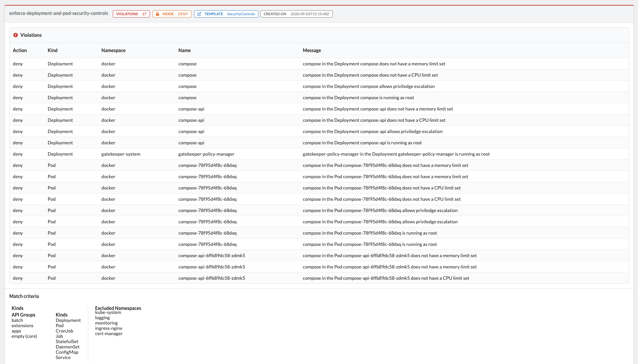Click the compose-api running as root message

(362, 143)
